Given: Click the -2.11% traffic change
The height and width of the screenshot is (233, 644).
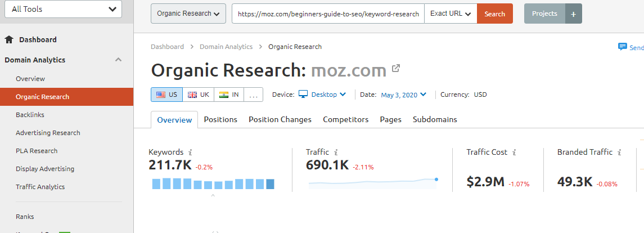Looking at the screenshot, I should coord(363,167).
